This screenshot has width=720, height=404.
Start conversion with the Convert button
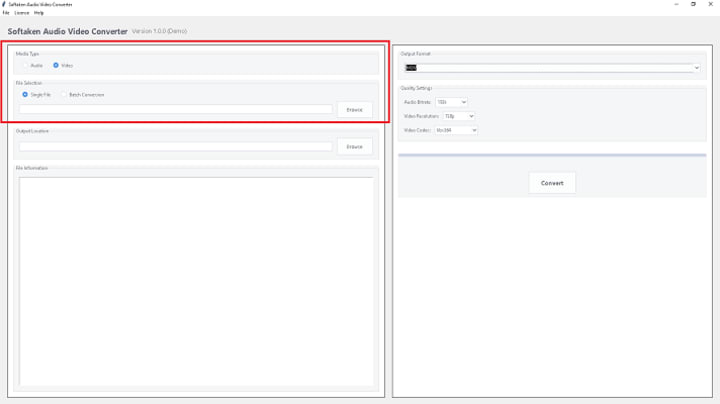[x=552, y=183]
